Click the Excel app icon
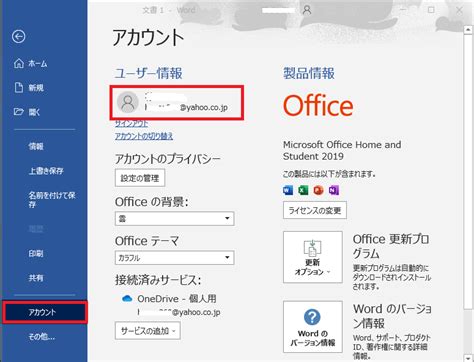 [x=303, y=190]
